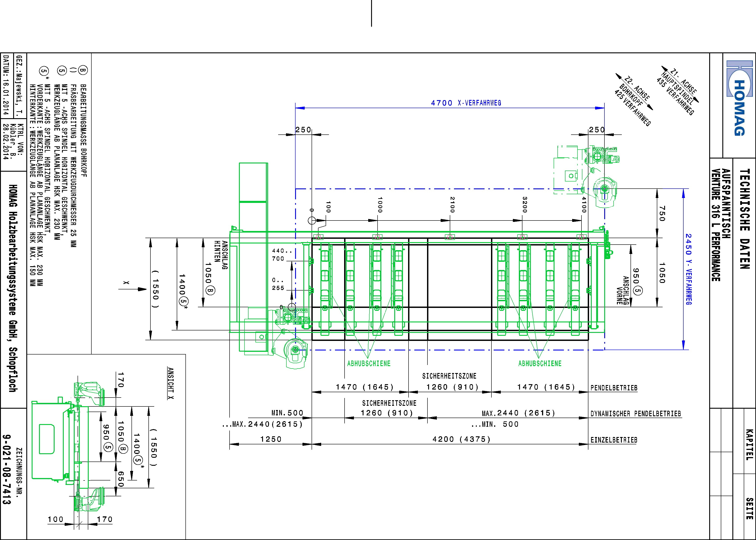Click the "0.. 255" range annotation
Screen dimensions: 756x540
click(278, 284)
